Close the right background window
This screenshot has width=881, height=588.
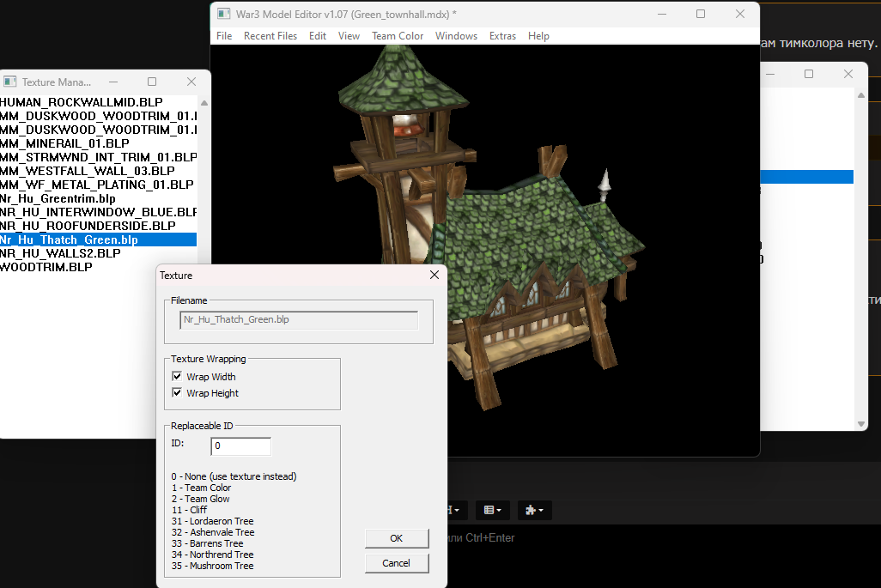pyautogui.click(x=848, y=74)
